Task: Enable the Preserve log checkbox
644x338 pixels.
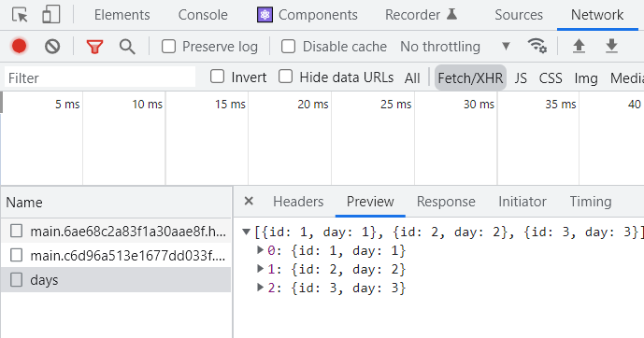Action: tap(168, 47)
